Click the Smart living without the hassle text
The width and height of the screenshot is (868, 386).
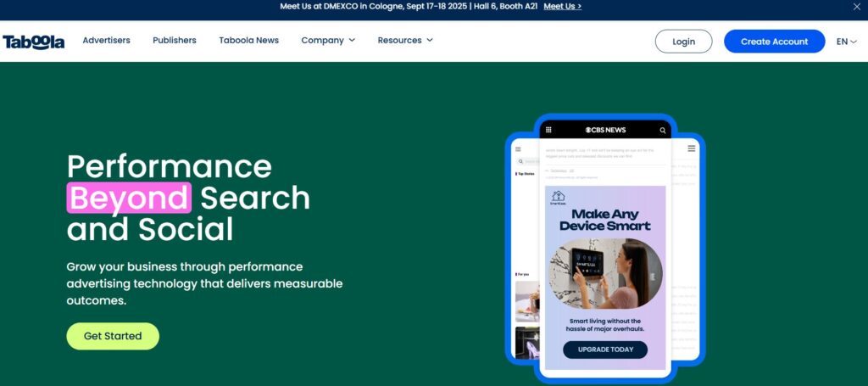[x=605, y=325]
